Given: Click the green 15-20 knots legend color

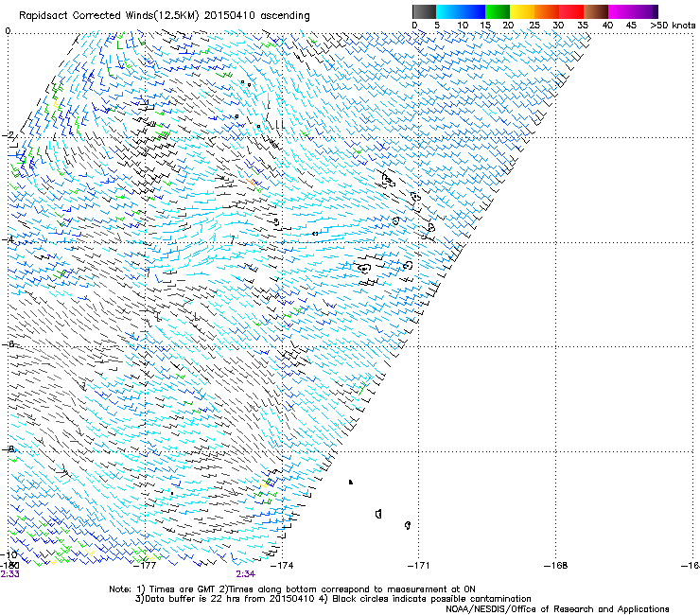Looking at the screenshot, I should [x=498, y=11].
